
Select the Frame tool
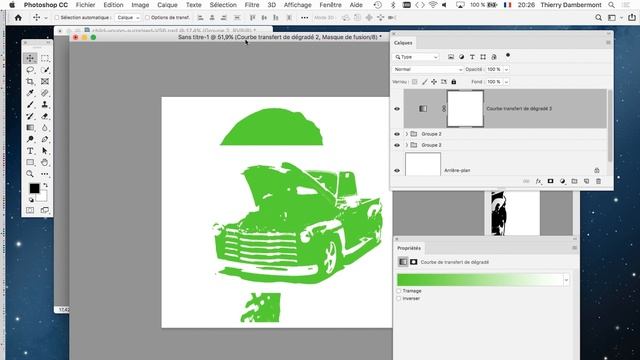click(x=44, y=82)
